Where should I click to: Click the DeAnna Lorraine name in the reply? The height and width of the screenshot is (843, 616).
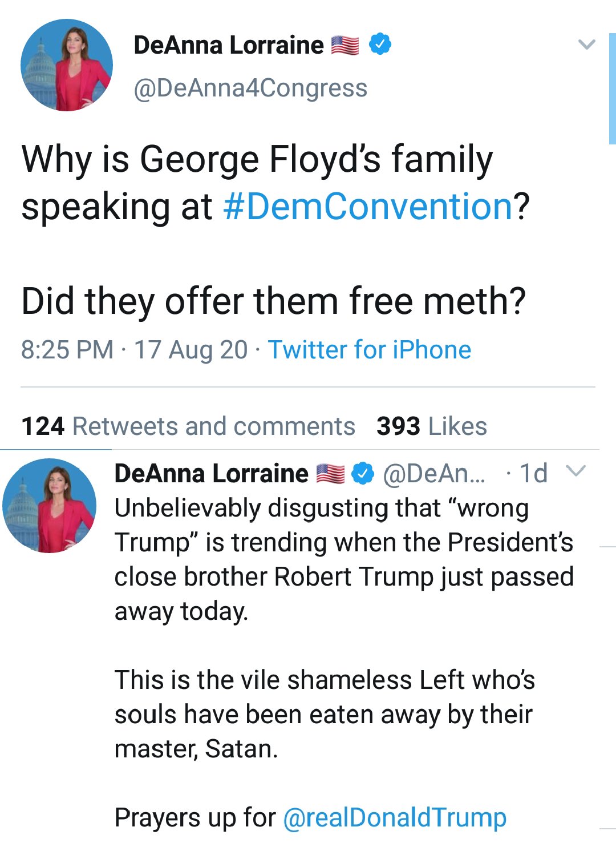click(x=211, y=473)
